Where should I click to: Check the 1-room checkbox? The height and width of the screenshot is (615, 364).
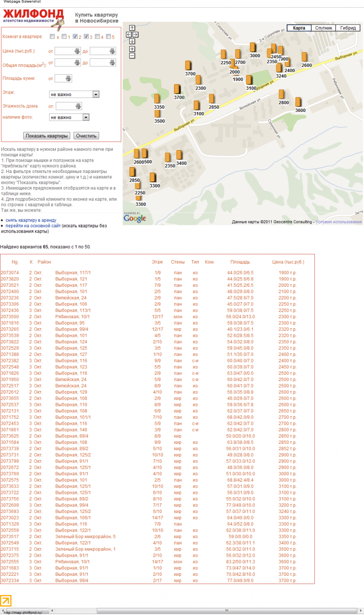click(64, 36)
